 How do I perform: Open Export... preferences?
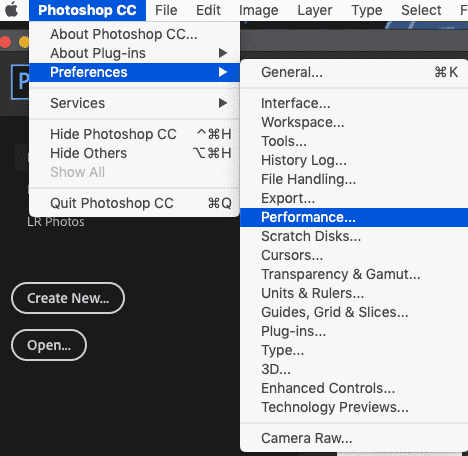tap(354, 198)
